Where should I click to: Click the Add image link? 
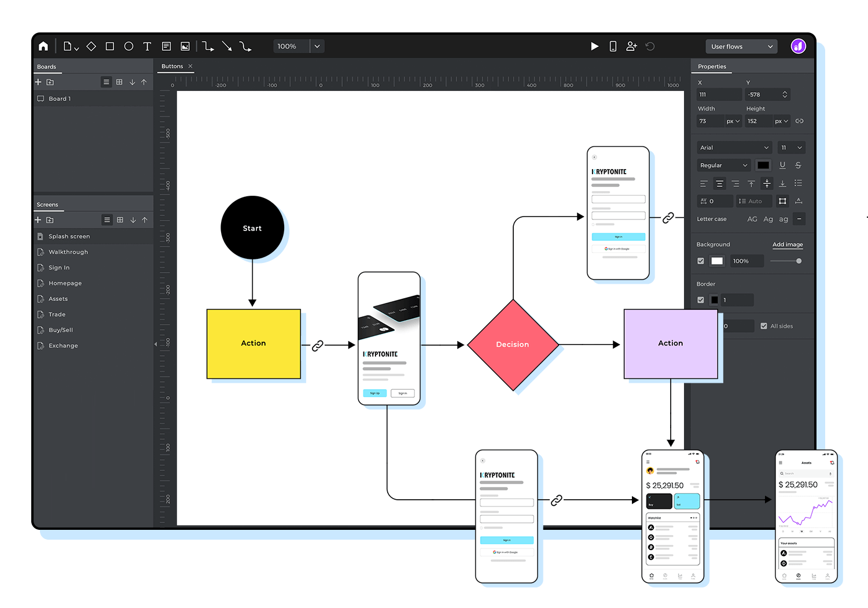[787, 244]
